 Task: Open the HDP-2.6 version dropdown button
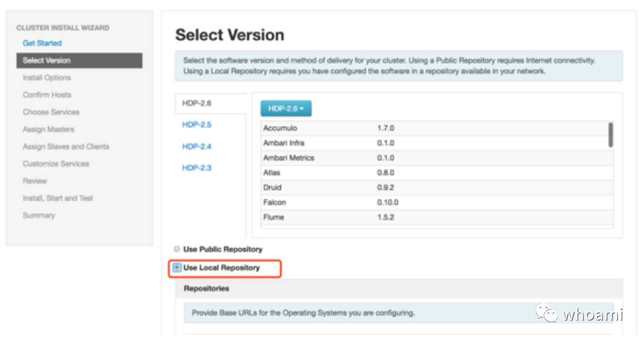(x=286, y=108)
